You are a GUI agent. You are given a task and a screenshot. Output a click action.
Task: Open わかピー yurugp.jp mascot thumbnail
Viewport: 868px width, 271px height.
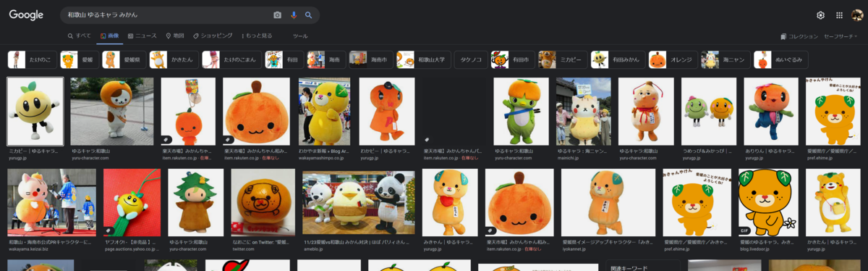click(x=387, y=112)
